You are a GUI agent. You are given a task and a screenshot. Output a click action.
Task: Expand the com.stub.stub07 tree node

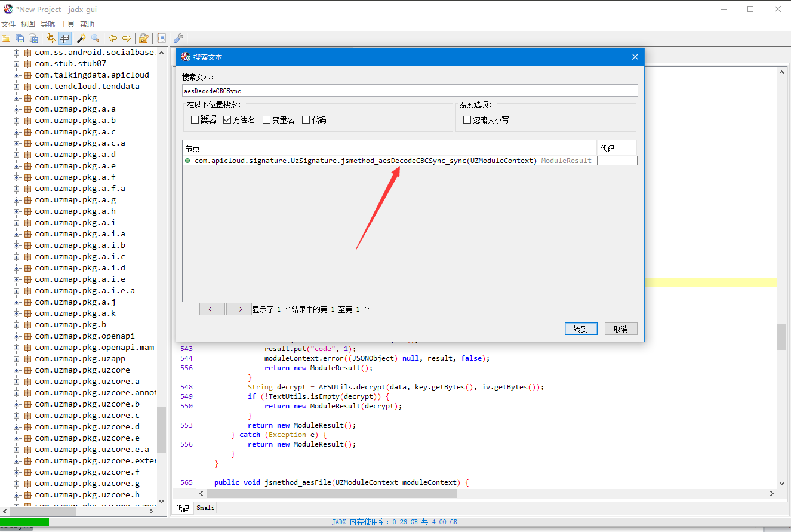coord(17,64)
